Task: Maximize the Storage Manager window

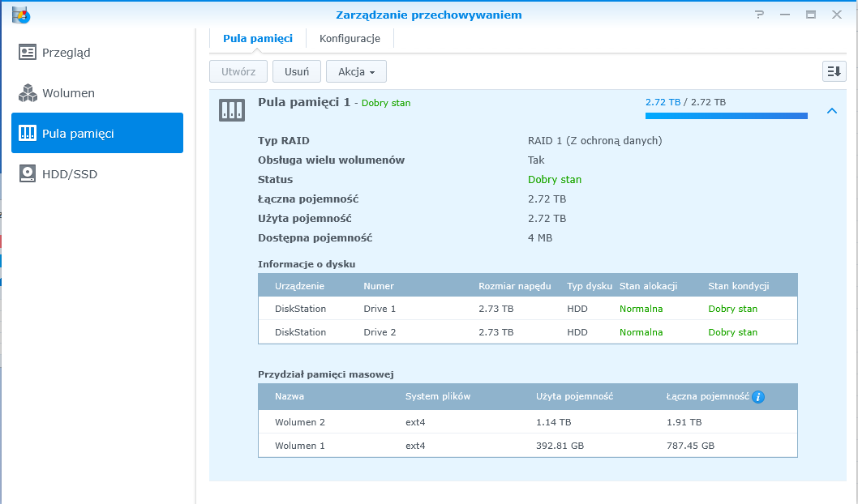Action: 810,15
